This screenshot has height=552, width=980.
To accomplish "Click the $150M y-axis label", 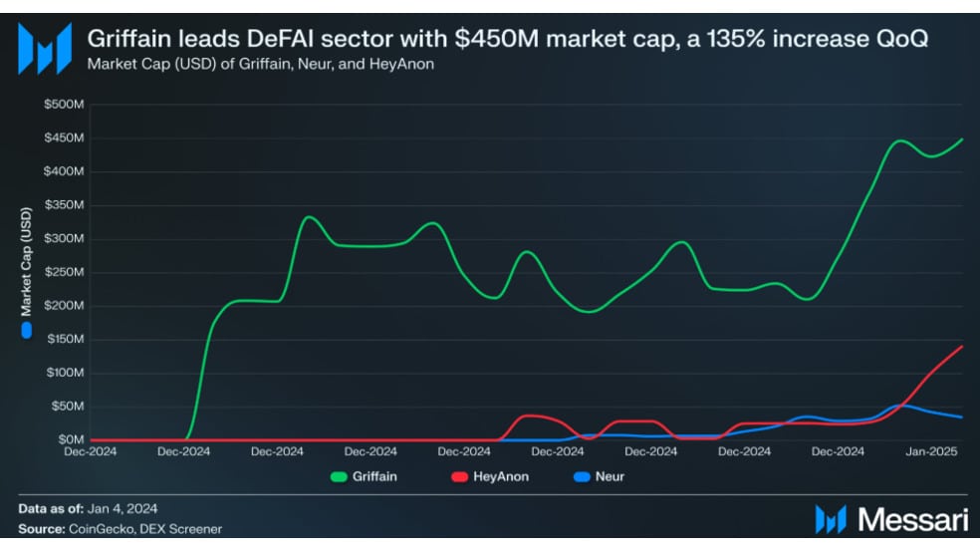I will click(x=66, y=339).
